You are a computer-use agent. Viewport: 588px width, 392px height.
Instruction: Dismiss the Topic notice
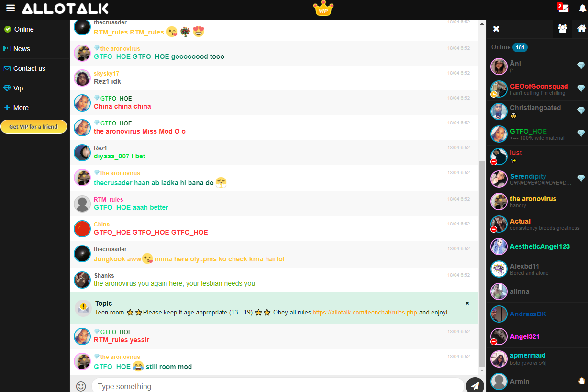(467, 303)
